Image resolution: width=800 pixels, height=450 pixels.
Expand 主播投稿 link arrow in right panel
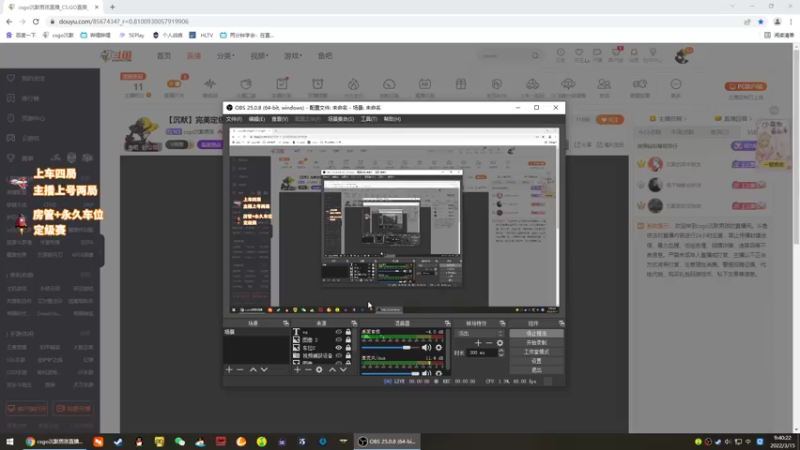tap(685, 119)
